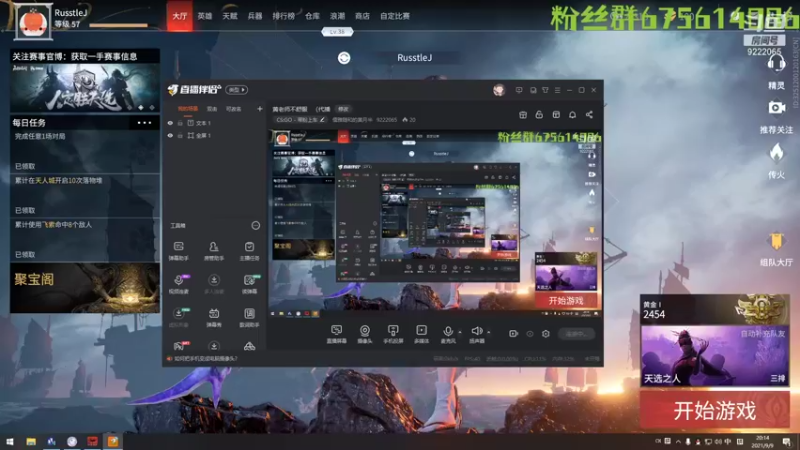Open notification center in taskbar
Viewport: 800px width, 450px height.
(787, 441)
